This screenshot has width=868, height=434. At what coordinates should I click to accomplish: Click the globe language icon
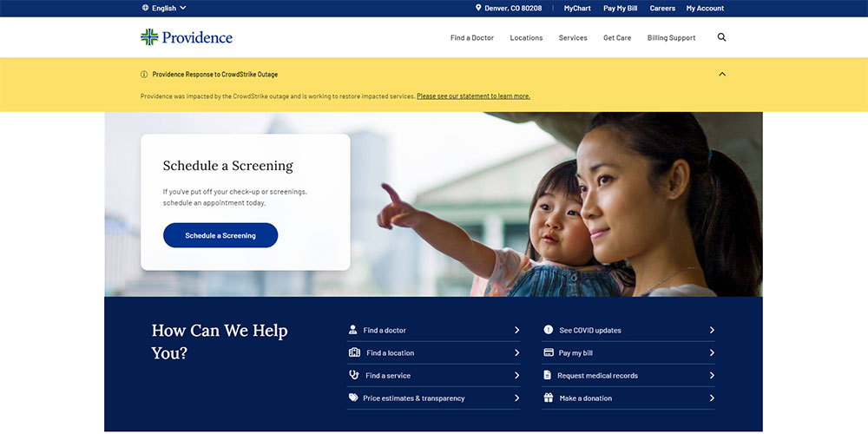pyautogui.click(x=145, y=8)
